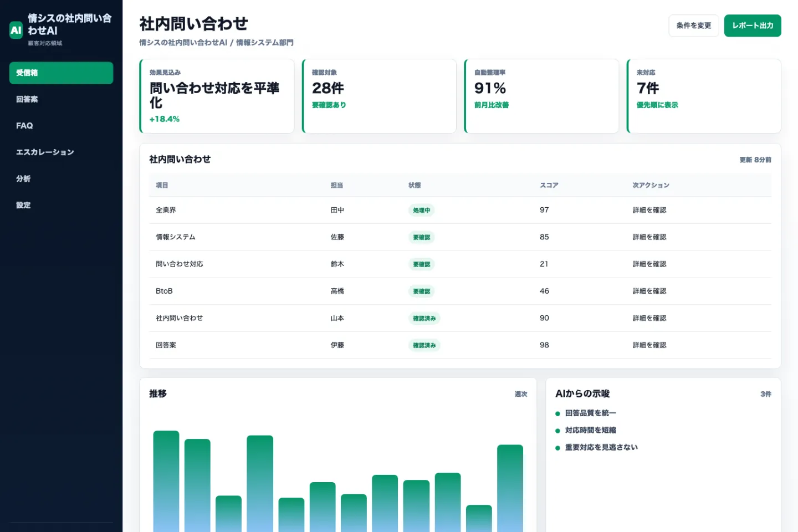Click the 回答品質を統一 suggestion
Screen dimensions: 798x532
[591, 413]
